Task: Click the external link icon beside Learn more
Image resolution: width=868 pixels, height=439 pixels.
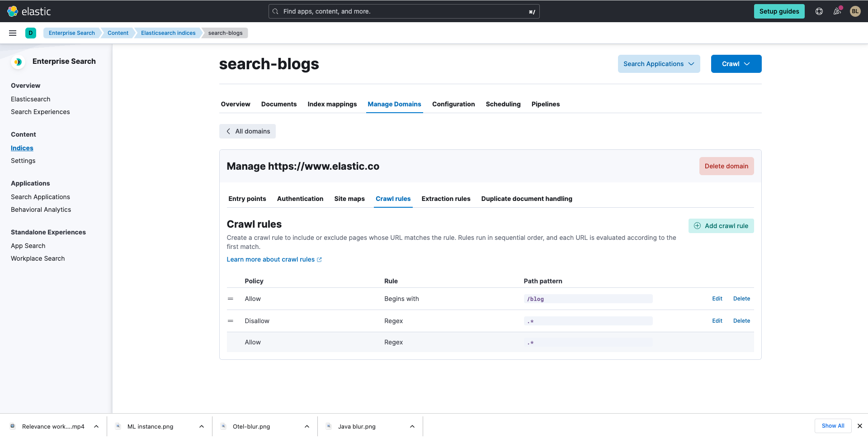Action: point(320,260)
